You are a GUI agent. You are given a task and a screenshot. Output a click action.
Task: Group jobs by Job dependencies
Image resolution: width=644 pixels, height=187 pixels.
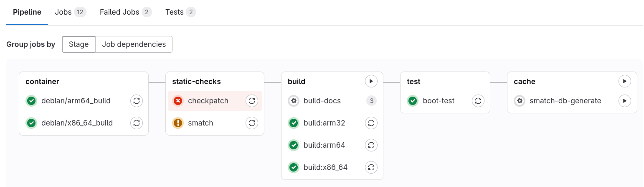point(134,44)
